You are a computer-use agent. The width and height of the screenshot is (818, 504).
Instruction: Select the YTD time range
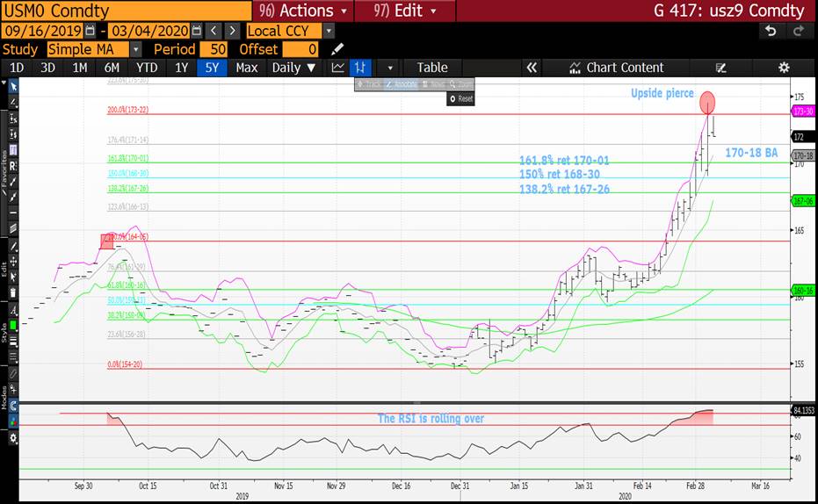click(x=147, y=68)
